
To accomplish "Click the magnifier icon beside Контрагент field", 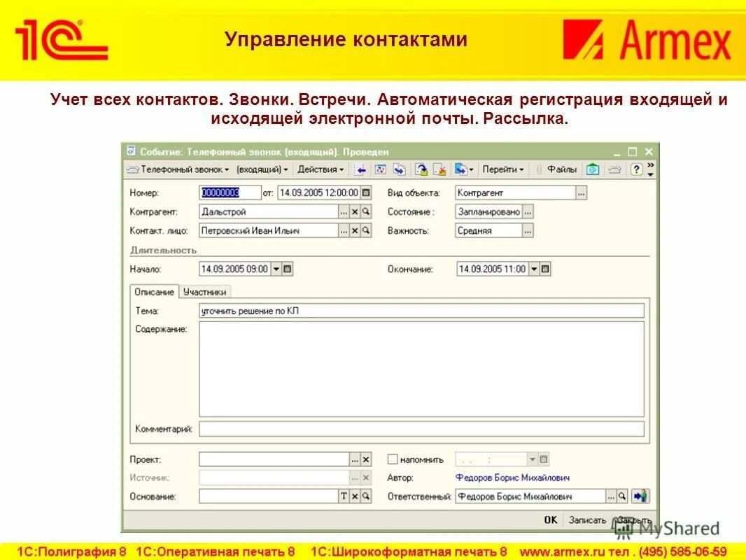I will click(x=366, y=211).
